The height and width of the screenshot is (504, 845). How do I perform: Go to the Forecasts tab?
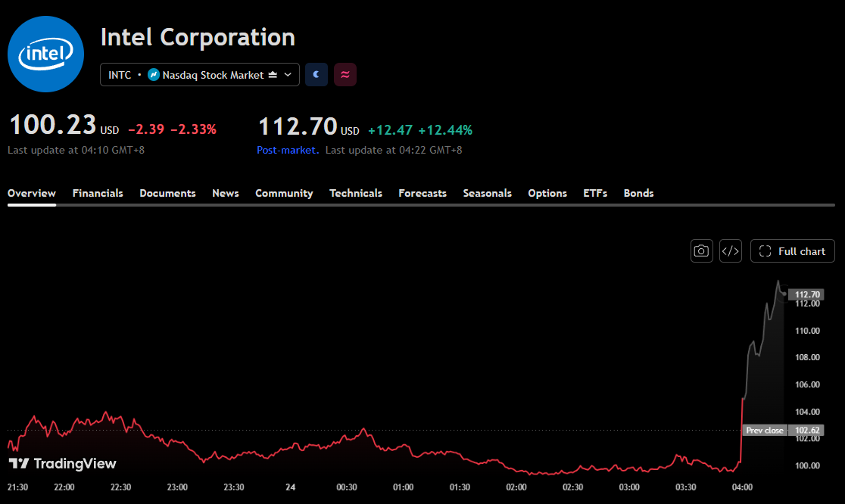(x=422, y=193)
